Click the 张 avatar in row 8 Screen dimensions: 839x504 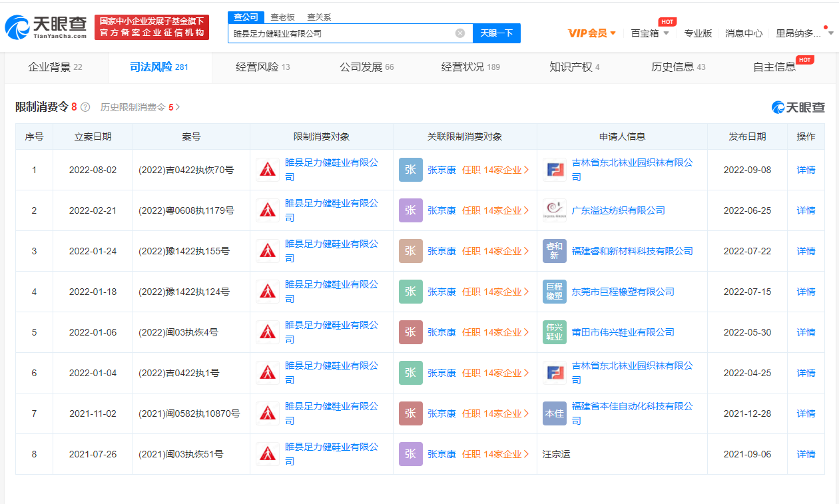410,454
